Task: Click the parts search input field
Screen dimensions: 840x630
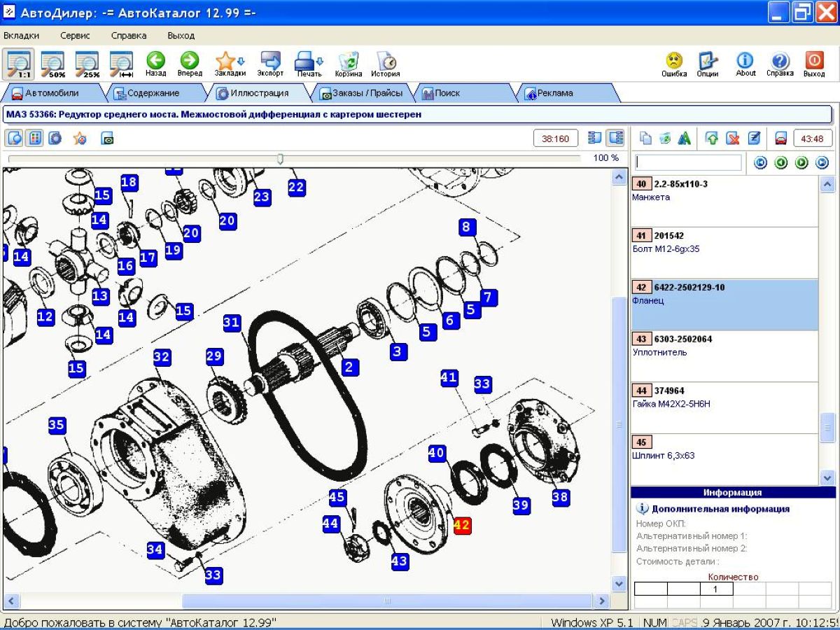Action: click(687, 162)
